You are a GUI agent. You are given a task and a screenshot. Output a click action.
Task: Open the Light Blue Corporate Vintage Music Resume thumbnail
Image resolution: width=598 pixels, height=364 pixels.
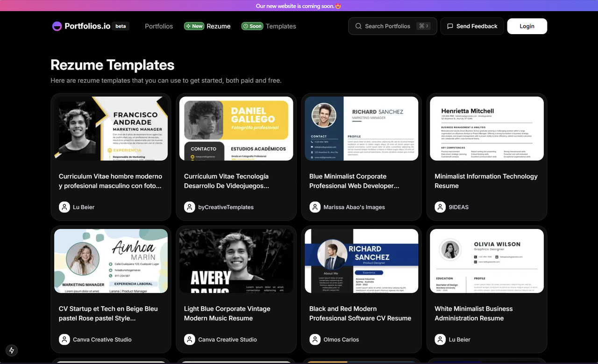[x=236, y=261]
